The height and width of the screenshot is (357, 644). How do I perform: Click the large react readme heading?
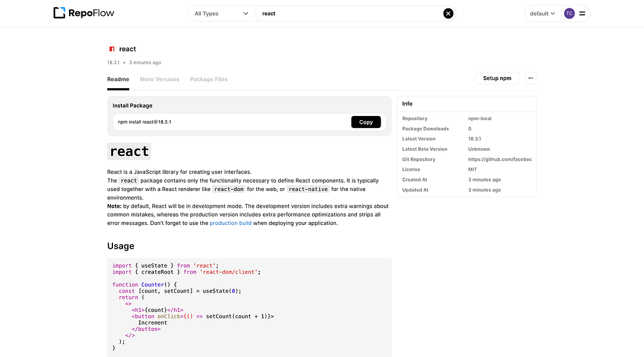pos(129,151)
